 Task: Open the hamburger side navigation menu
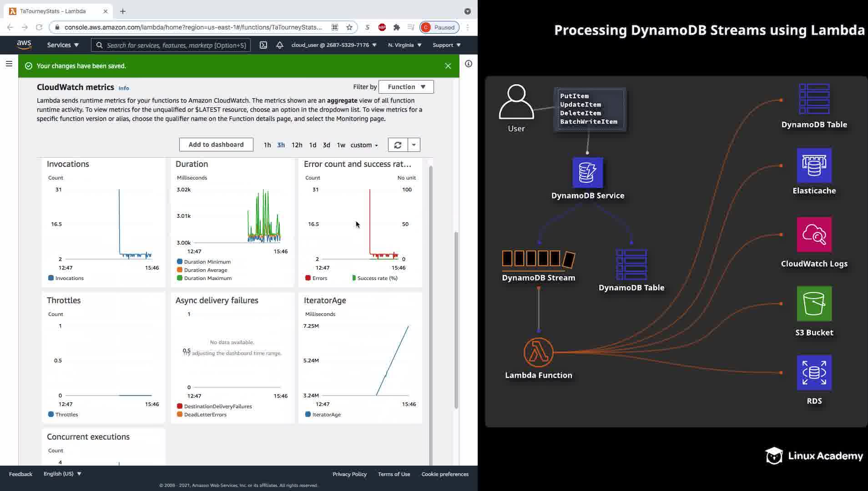[x=9, y=64]
